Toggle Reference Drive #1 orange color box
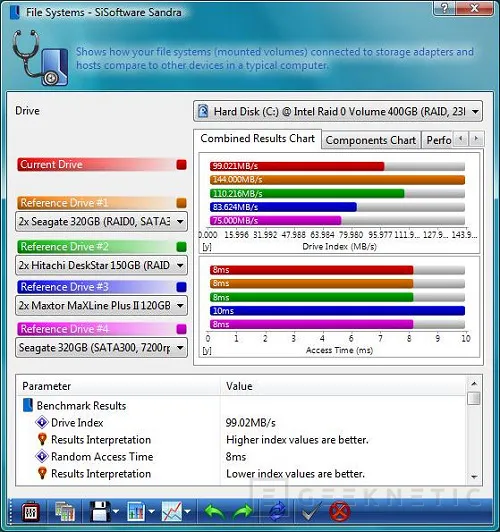 (181, 203)
